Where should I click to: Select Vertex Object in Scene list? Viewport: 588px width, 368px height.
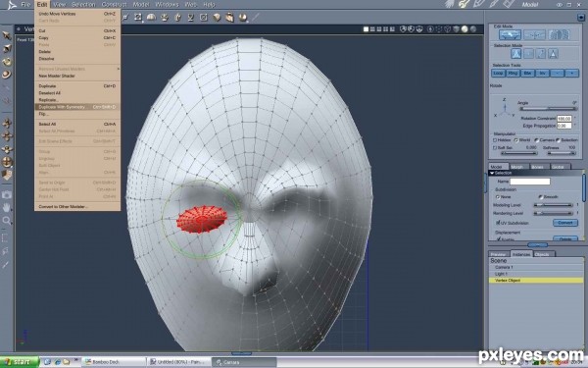(536, 281)
